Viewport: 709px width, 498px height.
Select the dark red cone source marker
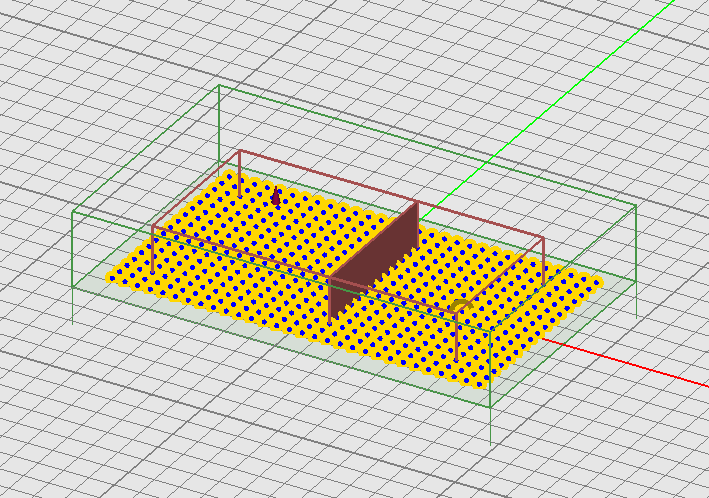pyautogui.click(x=276, y=196)
